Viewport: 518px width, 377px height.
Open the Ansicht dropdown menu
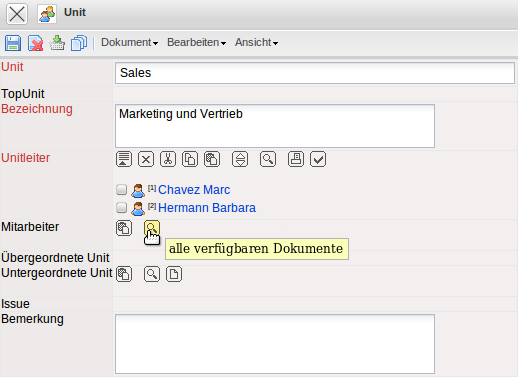click(256, 42)
